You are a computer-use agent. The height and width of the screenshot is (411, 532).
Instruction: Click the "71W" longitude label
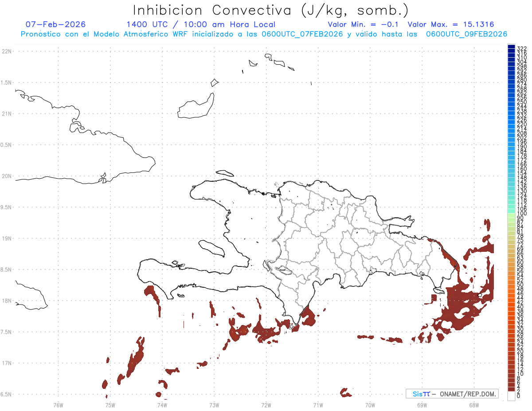[318, 405]
